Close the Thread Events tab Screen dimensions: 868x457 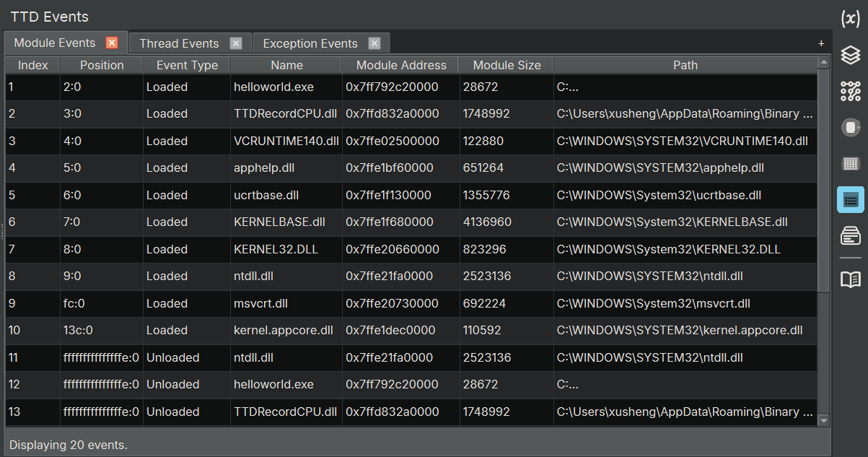click(236, 43)
